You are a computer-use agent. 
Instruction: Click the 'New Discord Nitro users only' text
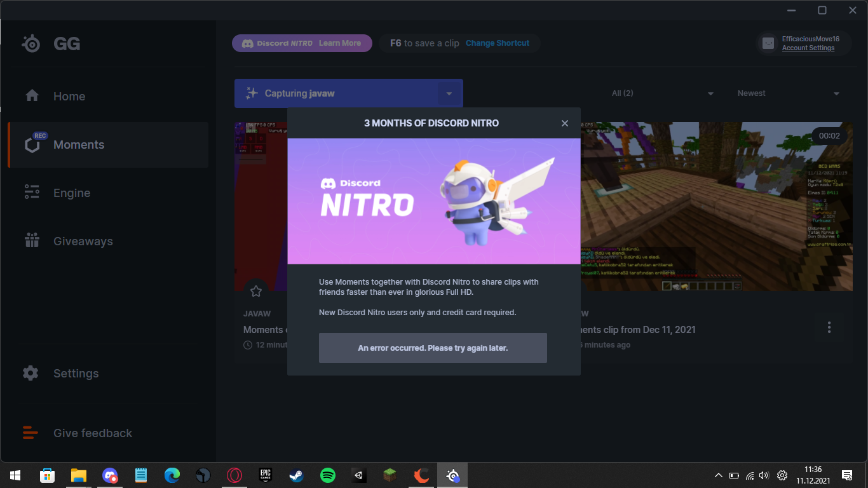(417, 313)
